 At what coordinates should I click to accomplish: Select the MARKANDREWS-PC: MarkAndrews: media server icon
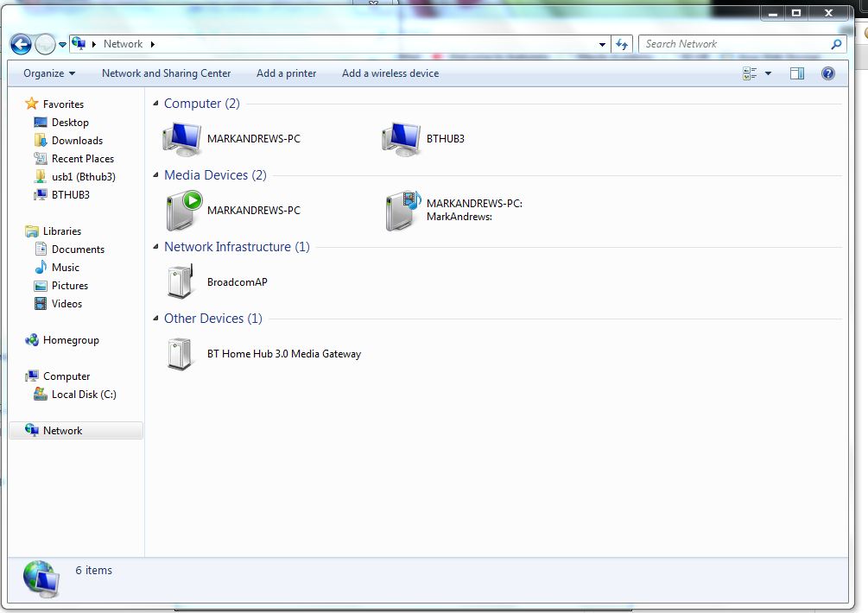tap(402, 211)
